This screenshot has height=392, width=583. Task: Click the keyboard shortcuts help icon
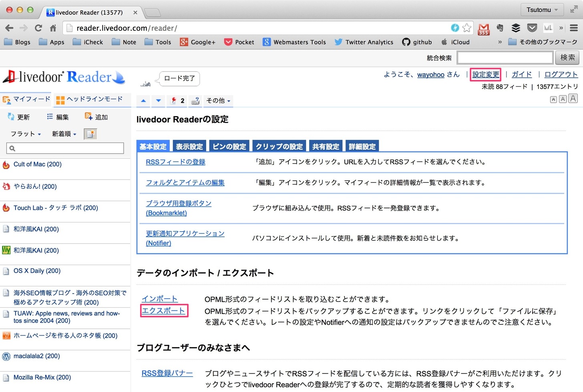tap(195, 101)
